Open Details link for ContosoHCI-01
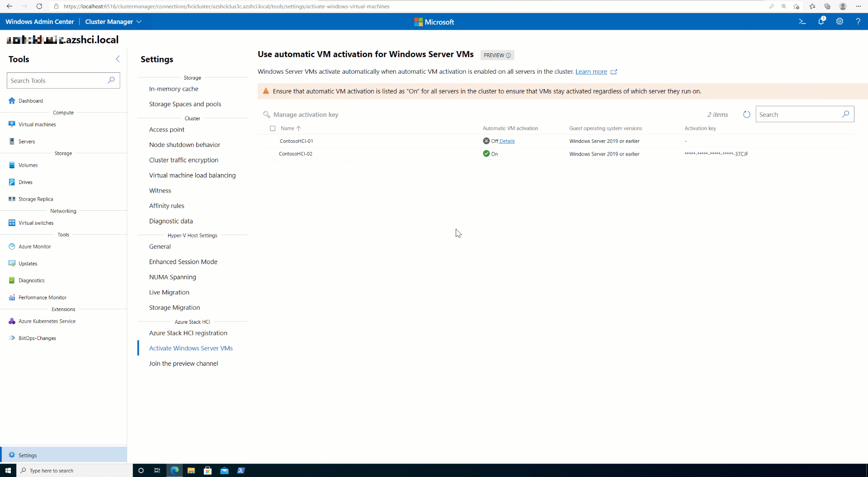Screen dimensions: 868x477 click(507, 141)
